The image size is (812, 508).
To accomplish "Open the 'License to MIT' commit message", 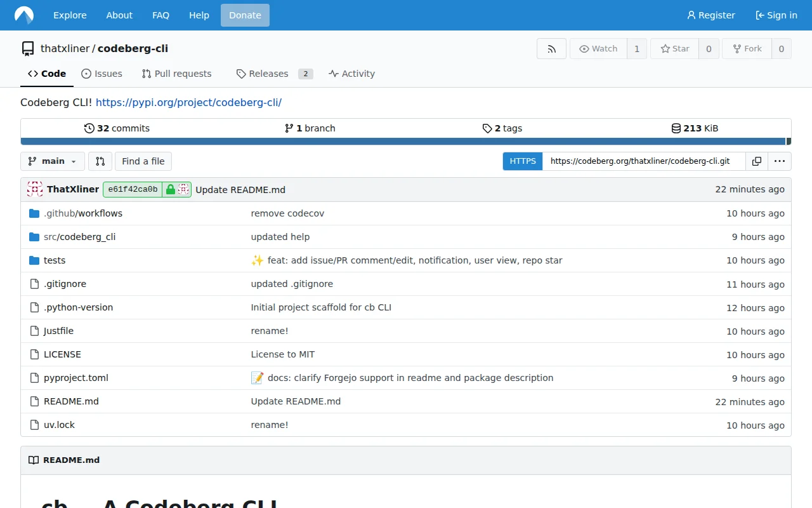I will point(283,354).
